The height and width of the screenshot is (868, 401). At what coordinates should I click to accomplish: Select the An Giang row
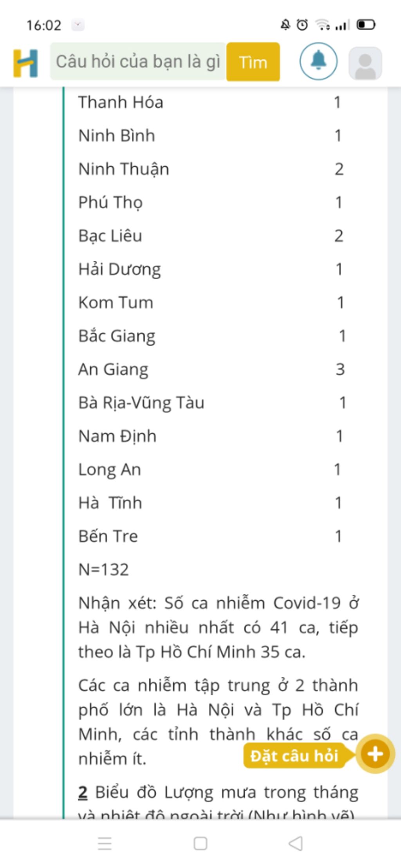[x=211, y=370]
